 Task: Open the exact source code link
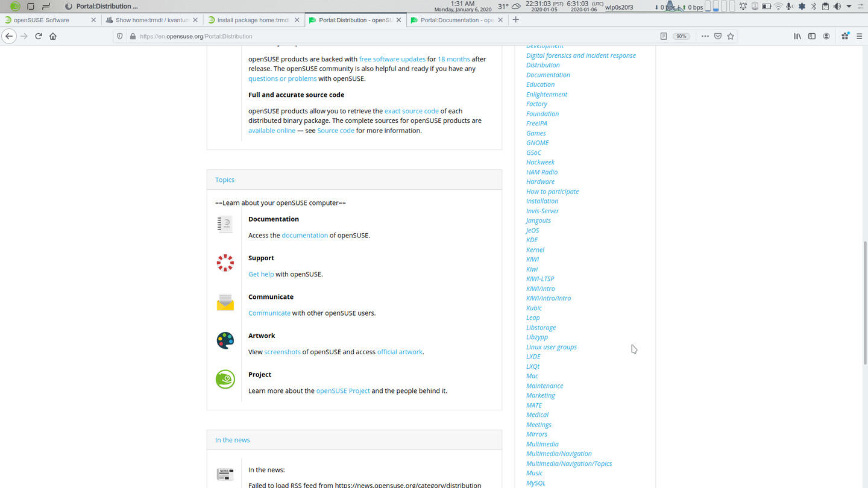click(x=412, y=111)
